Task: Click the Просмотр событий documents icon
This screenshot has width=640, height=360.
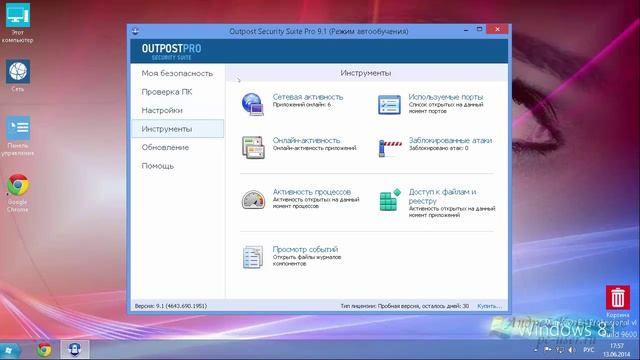Action: 253,257
